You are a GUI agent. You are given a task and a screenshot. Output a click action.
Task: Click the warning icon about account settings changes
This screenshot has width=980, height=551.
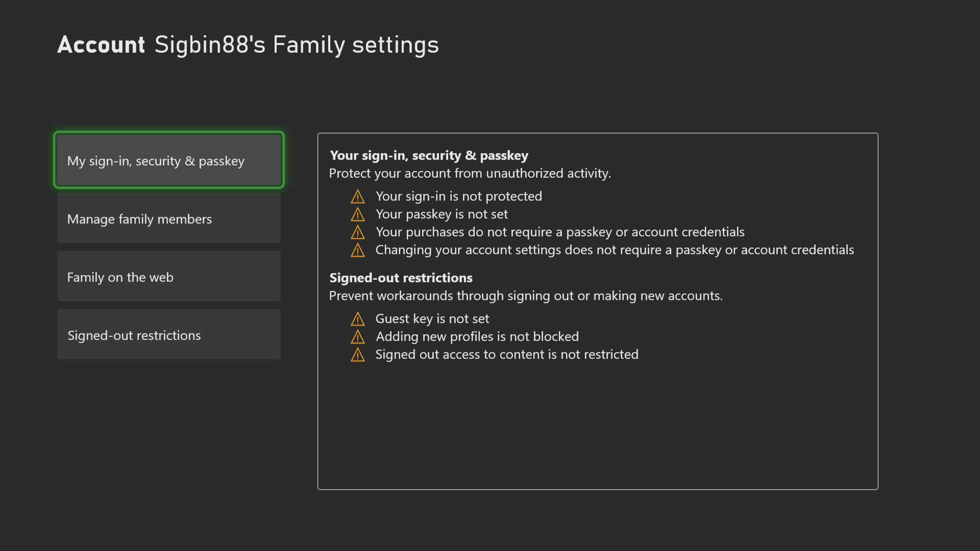(x=358, y=250)
